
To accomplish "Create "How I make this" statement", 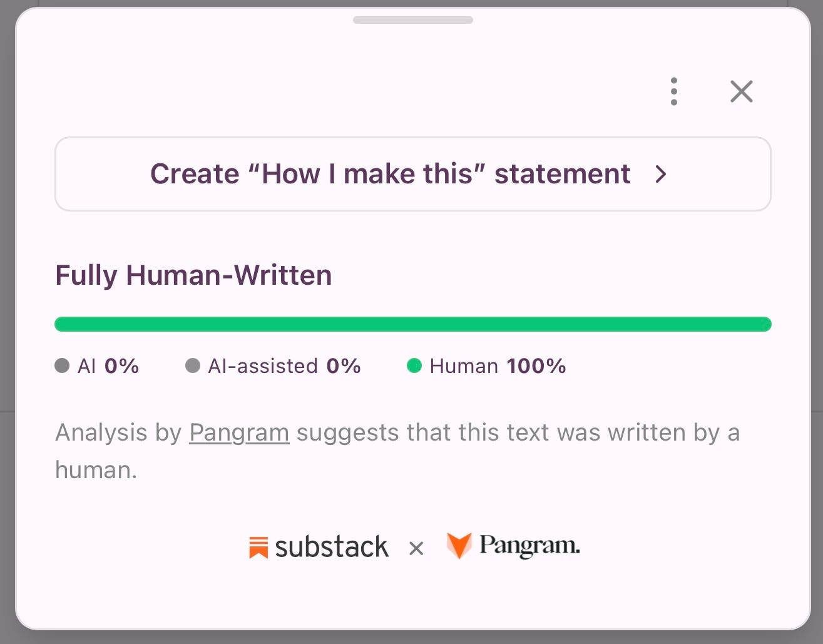I will click(413, 174).
